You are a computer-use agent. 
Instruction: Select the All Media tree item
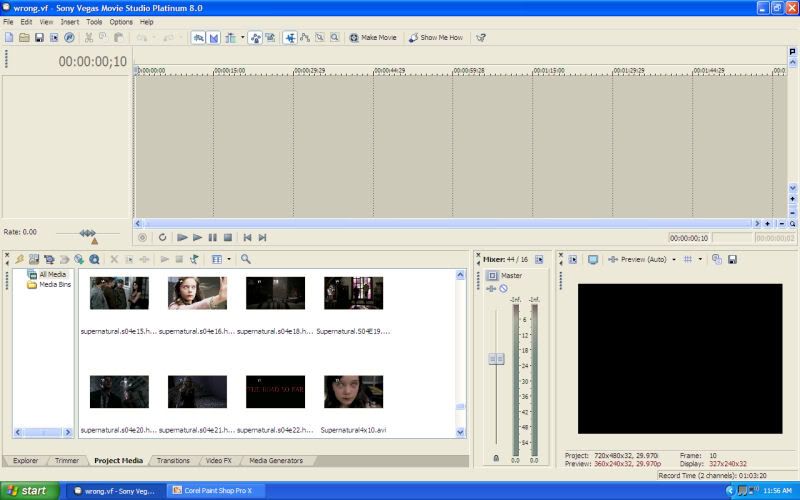pos(48,274)
